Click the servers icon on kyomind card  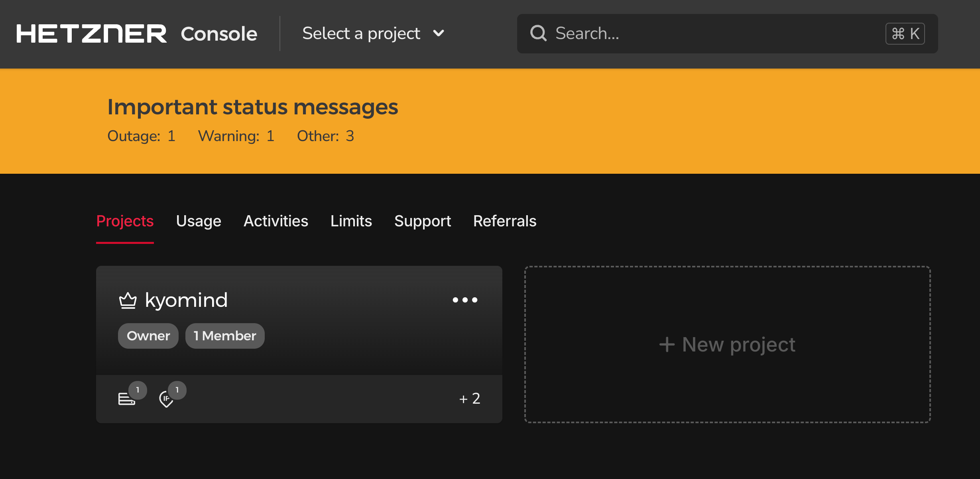[x=127, y=398]
